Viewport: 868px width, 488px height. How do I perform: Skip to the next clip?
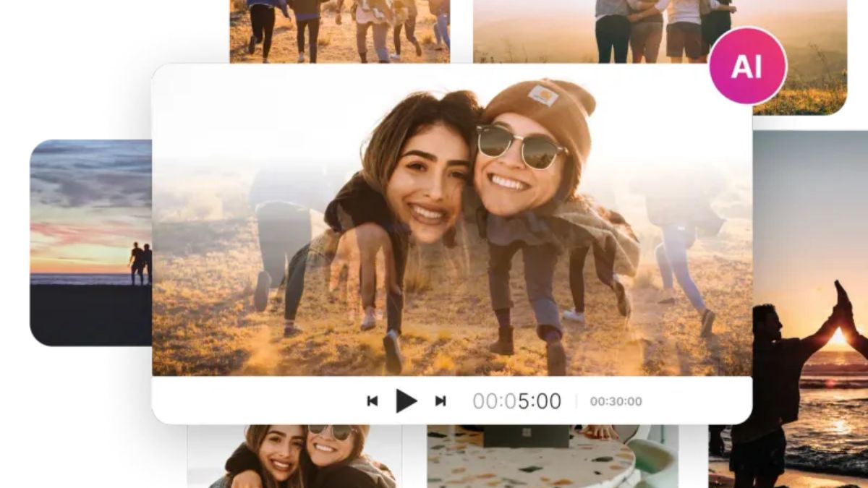click(x=440, y=401)
